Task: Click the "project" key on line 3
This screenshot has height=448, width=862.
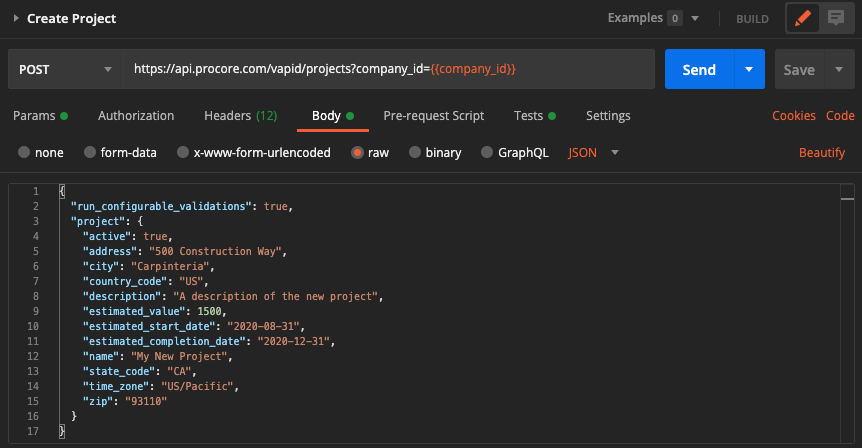Action: pos(98,221)
